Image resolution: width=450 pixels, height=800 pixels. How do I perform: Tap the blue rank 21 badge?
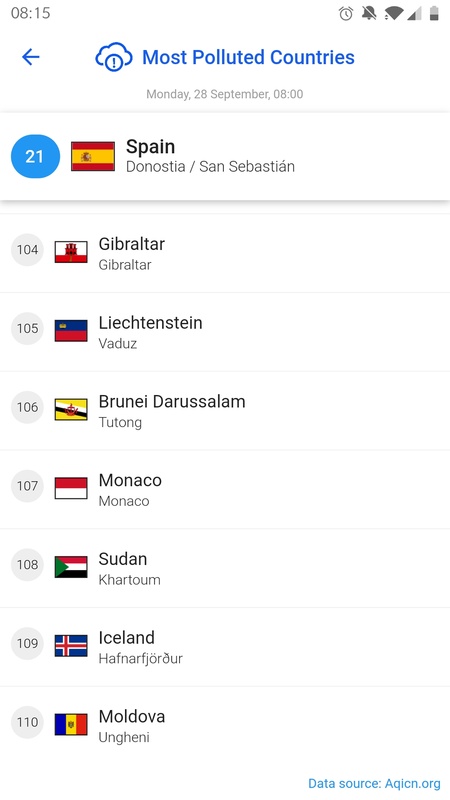(x=35, y=156)
